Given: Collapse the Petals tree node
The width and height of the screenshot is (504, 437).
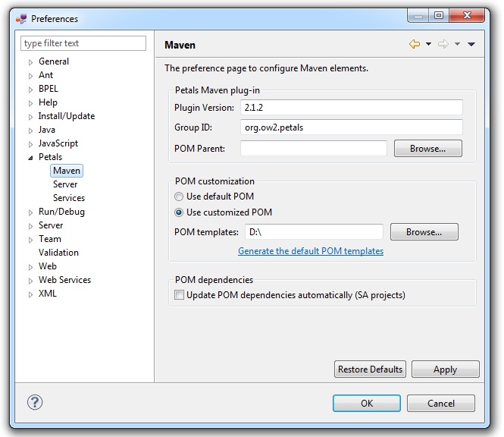Looking at the screenshot, I should 31,158.
